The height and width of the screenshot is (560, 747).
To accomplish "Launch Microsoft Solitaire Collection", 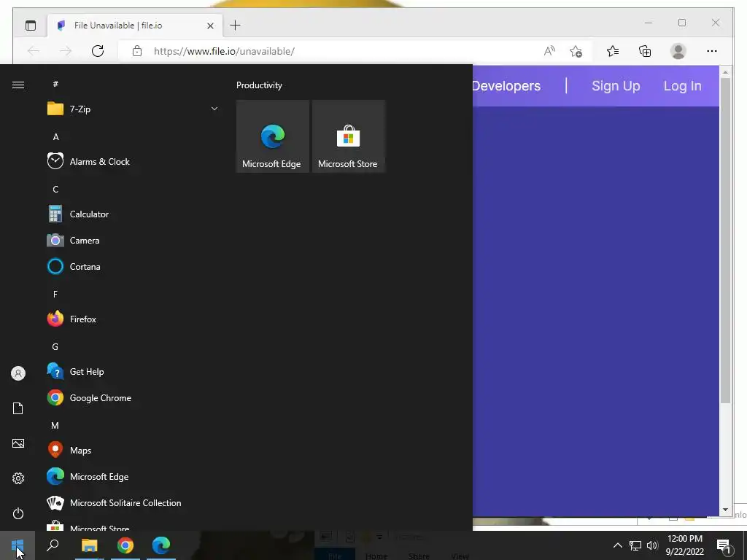I will click(133, 503).
